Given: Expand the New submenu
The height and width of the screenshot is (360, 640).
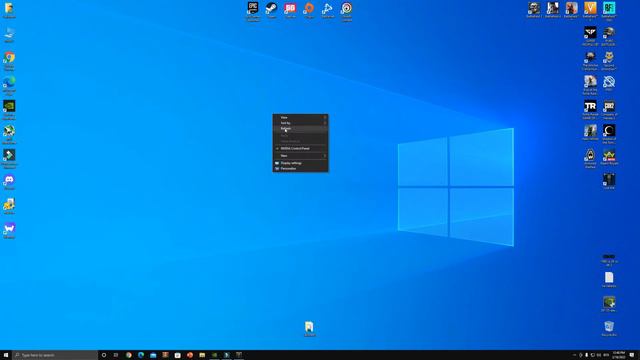Looking at the screenshot, I should [x=300, y=156].
